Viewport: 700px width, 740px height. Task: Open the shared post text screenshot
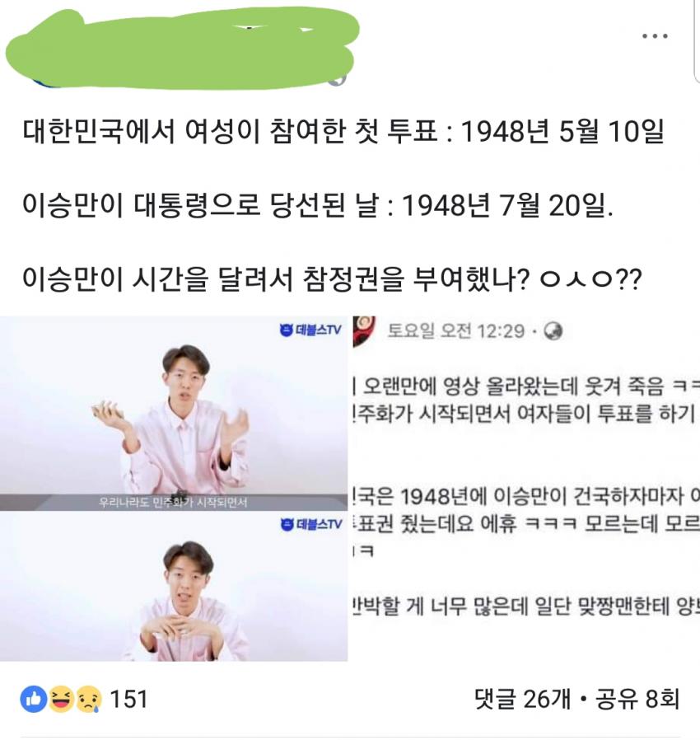(x=526, y=489)
